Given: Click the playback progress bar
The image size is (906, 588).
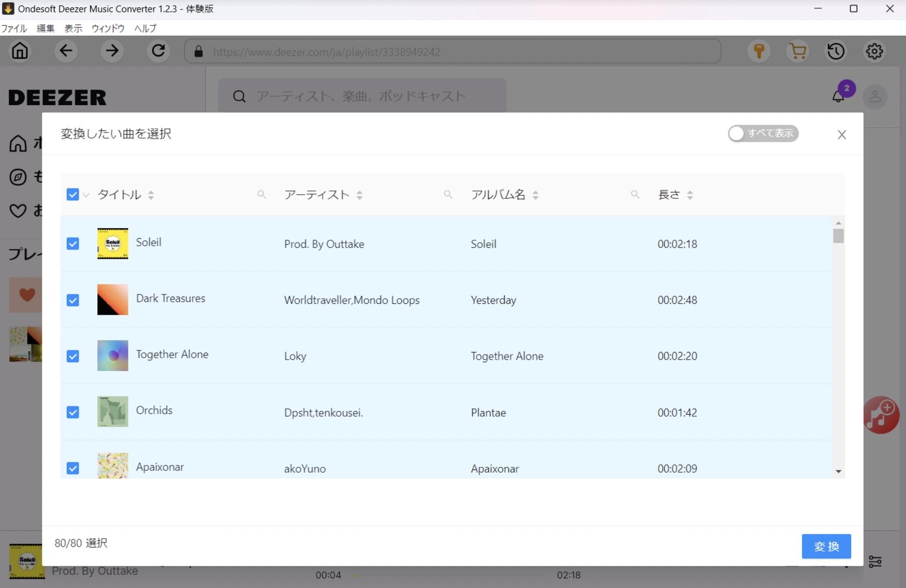Looking at the screenshot, I should point(448,575).
